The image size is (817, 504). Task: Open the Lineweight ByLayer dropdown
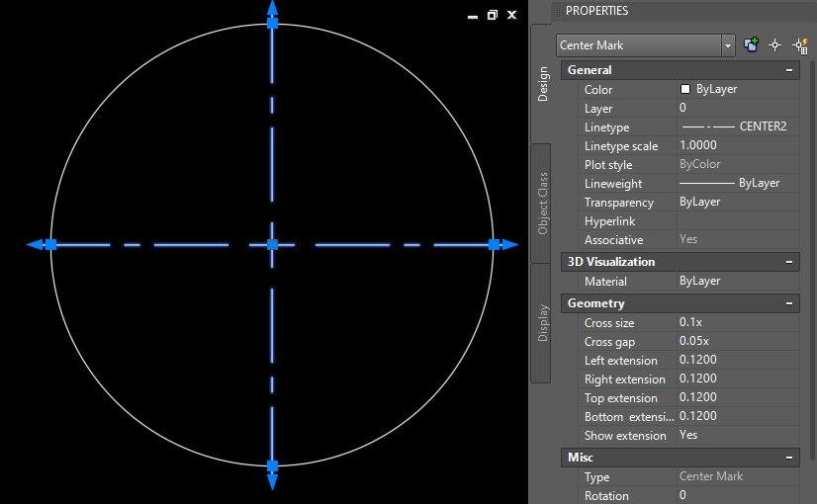[x=738, y=183]
